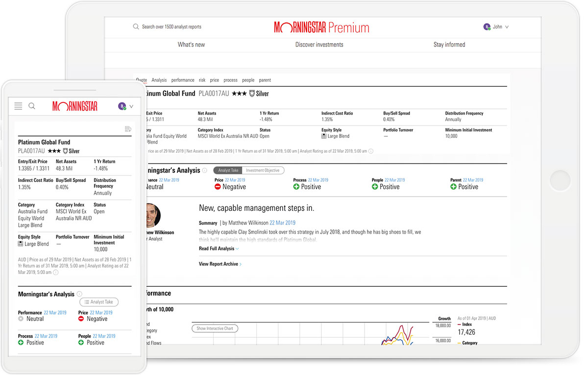This screenshot has width=588, height=375.
Task: Click the yellow Category legend swatch
Action: 459,343
